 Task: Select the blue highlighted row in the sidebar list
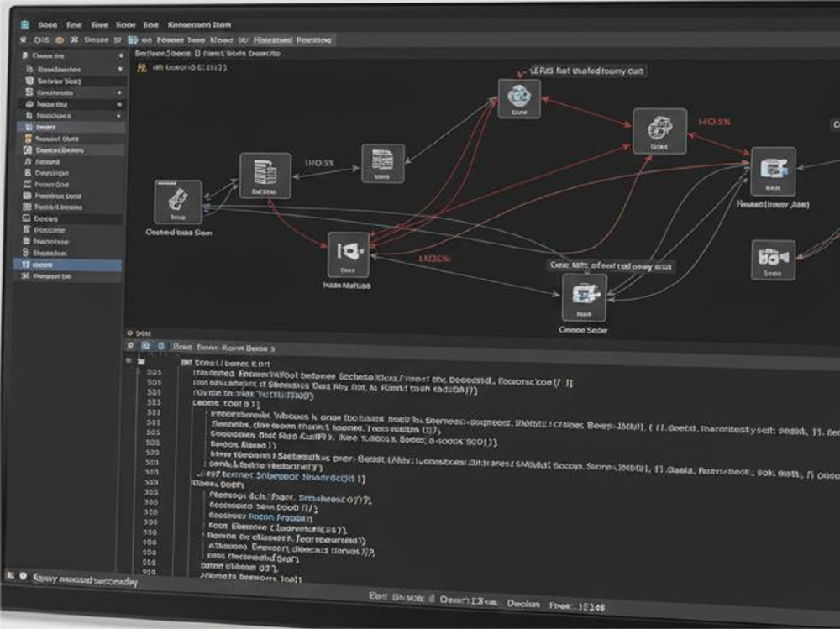click(x=67, y=265)
